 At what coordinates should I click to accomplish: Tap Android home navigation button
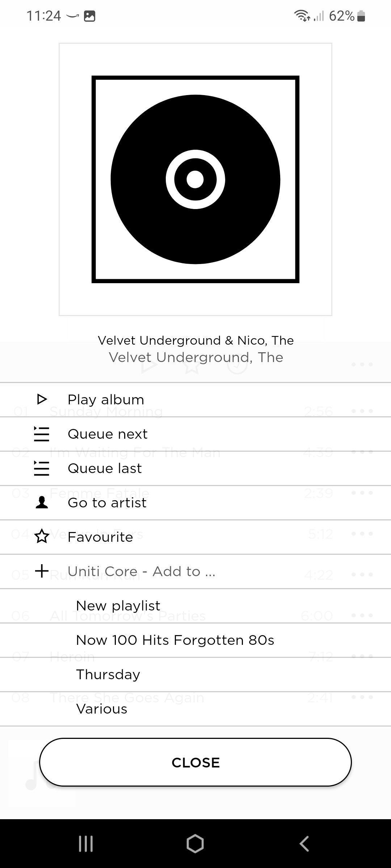pyautogui.click(x=195, y=844)
